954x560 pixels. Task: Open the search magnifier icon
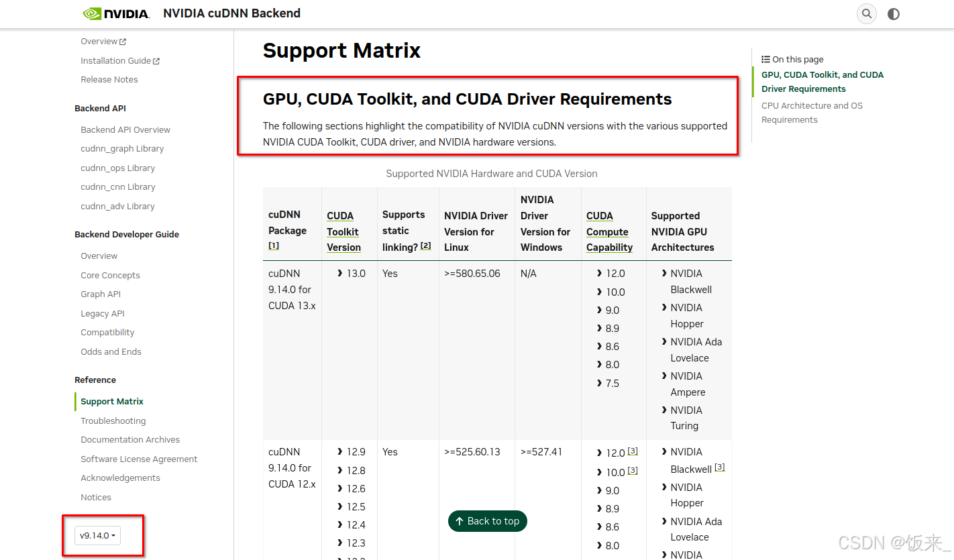[867, 13]
